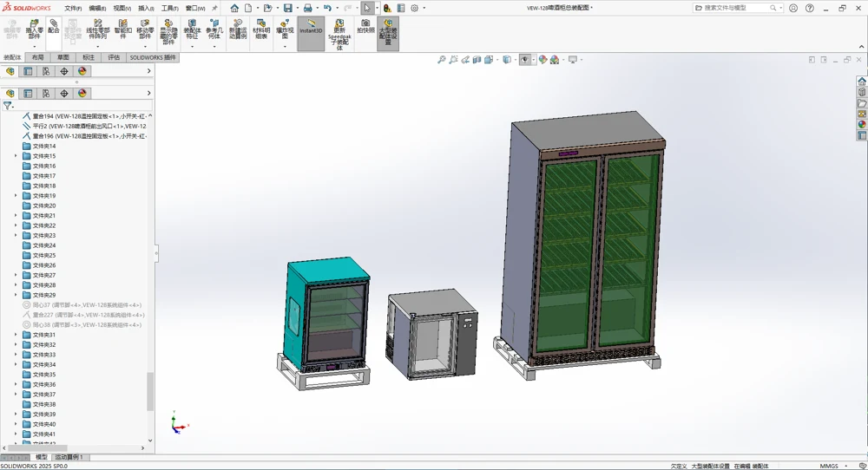Image resolution: width=868 pixels, height=470 pixels.
Task: Select the 移动零部件 move component tool
Action: click(x=145, y=29)
